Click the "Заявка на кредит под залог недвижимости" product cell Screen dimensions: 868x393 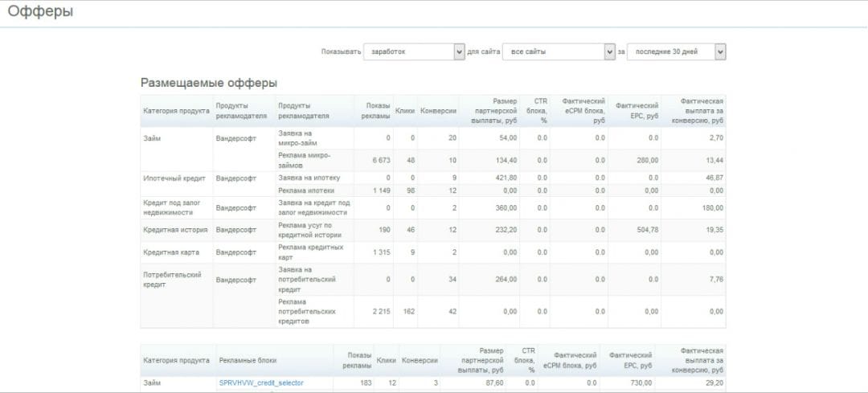(x=314, y=207)
